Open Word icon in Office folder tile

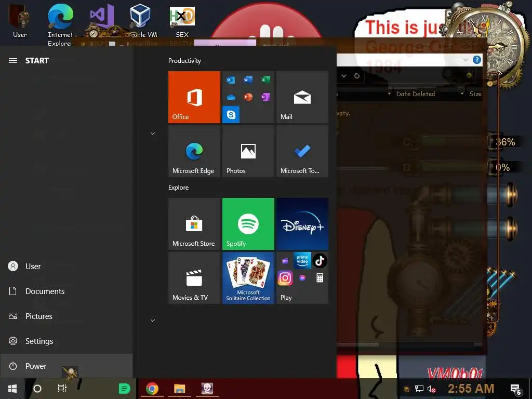tap(248, 79)
